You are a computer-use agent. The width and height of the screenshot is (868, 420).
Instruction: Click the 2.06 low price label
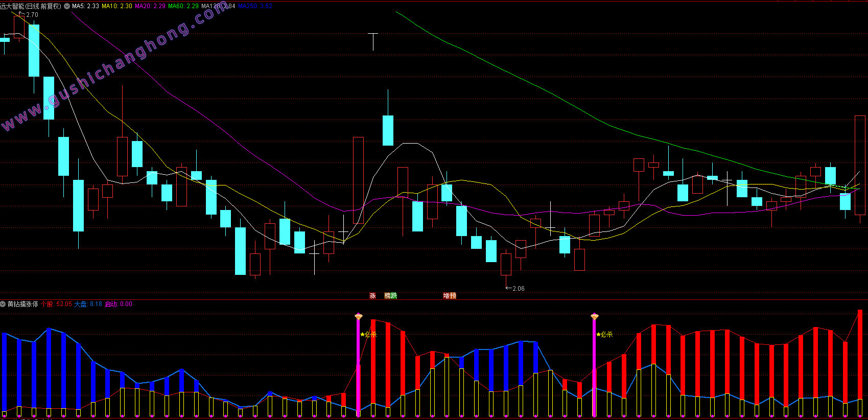point(519,289)
